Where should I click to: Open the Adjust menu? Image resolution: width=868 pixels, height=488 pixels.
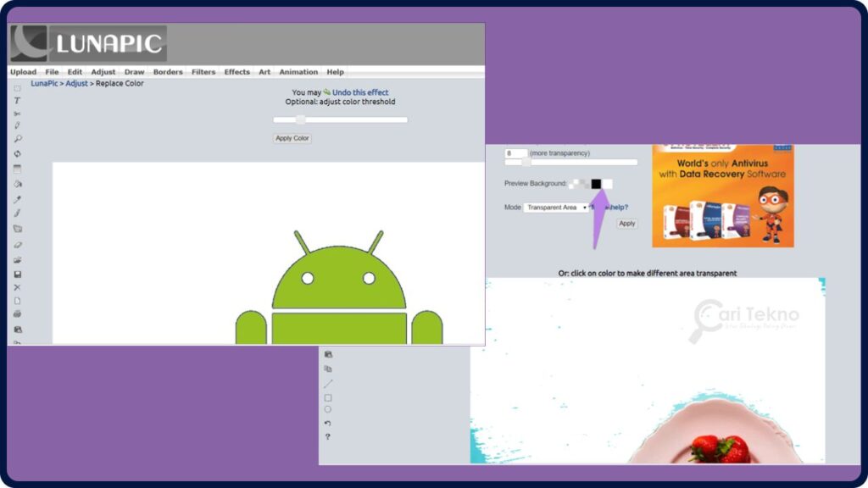[103, 72]
